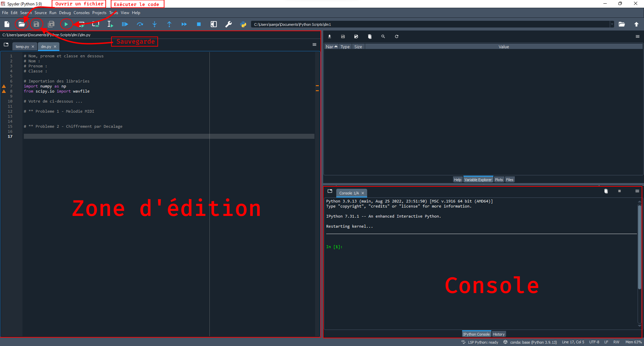
Task: Open the Variable Explorer options menu
Action: (x=638, y=36)
